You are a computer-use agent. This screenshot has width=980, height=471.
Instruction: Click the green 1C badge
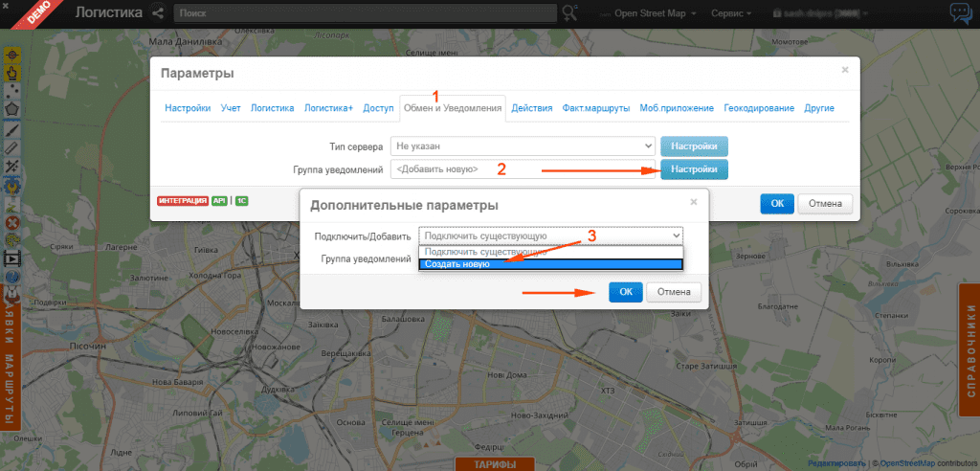click(242, 201)
